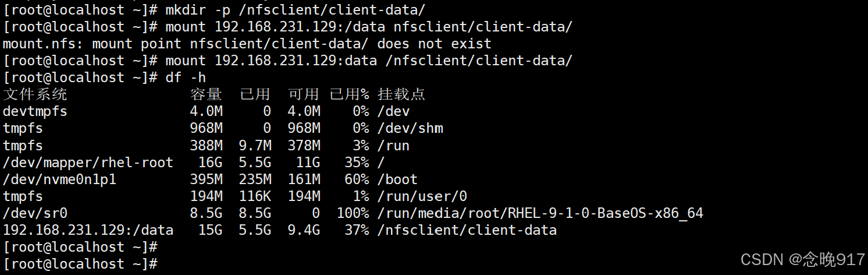Click the last empty shell prompt line
The width and height of the screenshot is (868, 275).
click(x=80, y=264)
